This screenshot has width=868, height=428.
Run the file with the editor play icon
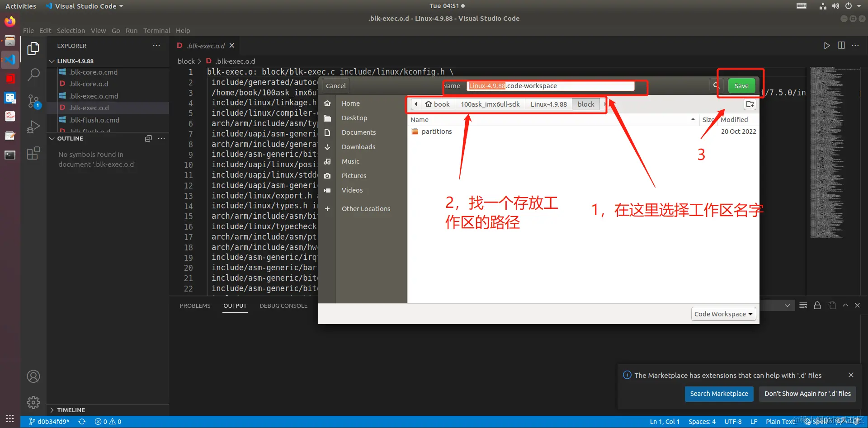pos(826,46)
